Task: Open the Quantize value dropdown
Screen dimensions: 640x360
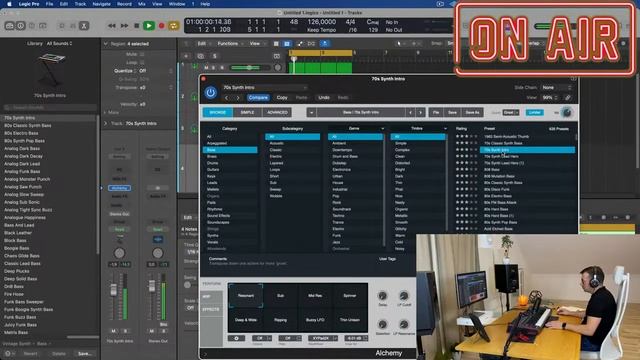Action: point(156,71)
